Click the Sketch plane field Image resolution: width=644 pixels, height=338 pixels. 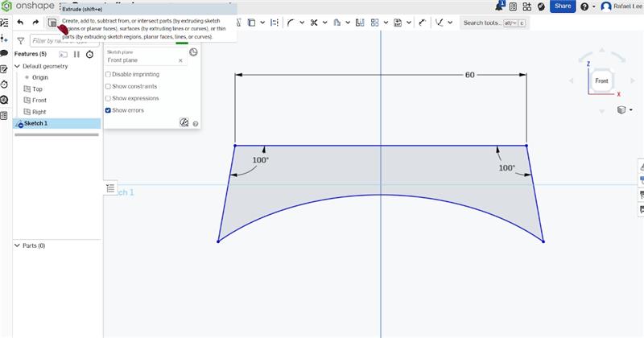(x=146, y=56)
